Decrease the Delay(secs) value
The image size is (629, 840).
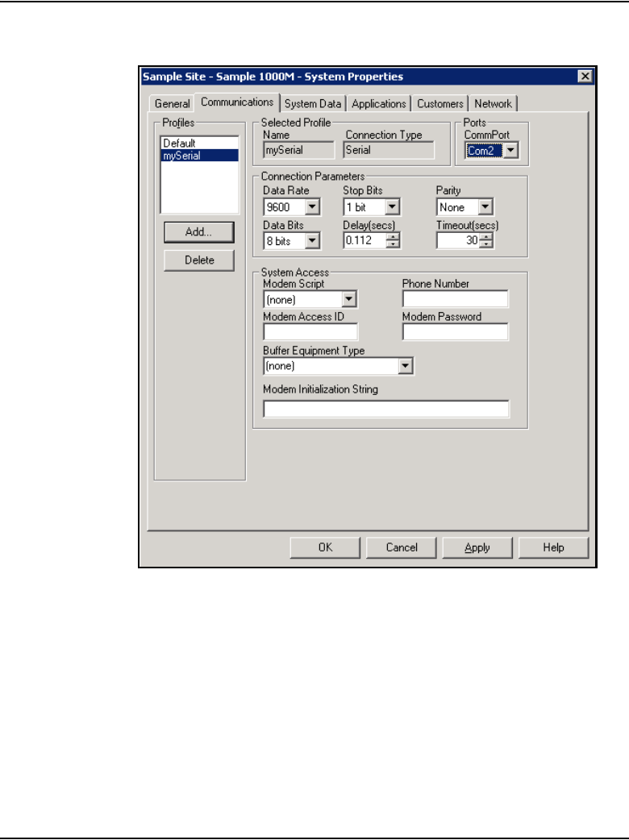(394, 244)
